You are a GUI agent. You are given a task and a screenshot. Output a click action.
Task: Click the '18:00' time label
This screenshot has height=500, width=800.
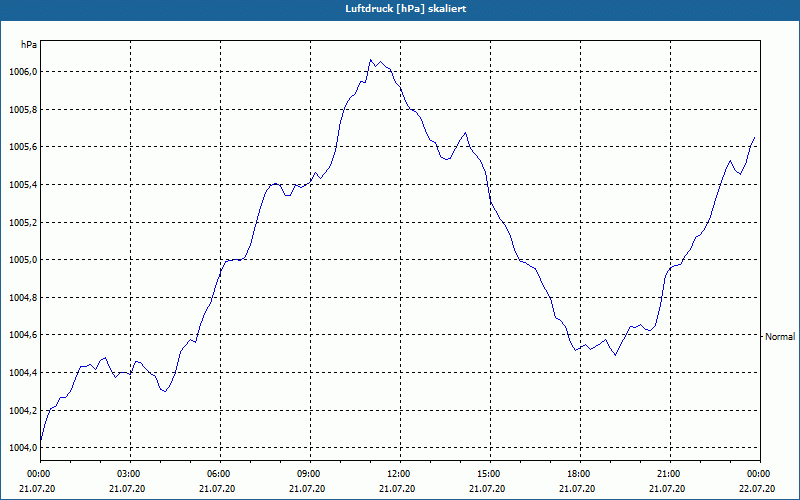click(577, 474)
